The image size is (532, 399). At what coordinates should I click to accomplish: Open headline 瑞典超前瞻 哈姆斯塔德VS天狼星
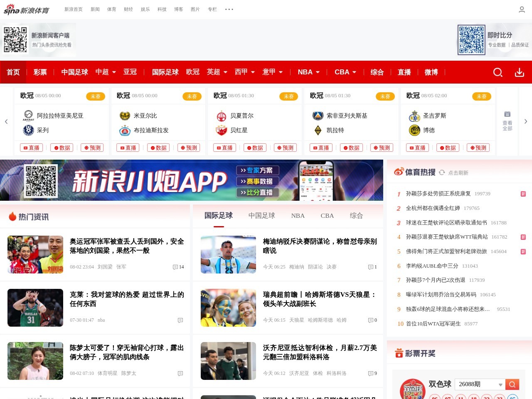pyautogui.click(x=320, y=299)
